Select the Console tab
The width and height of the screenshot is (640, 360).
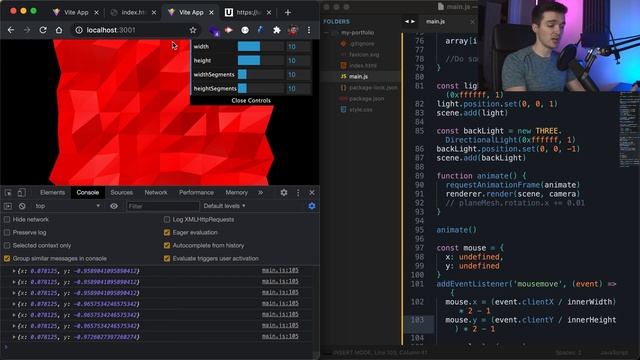coord(88,193)
